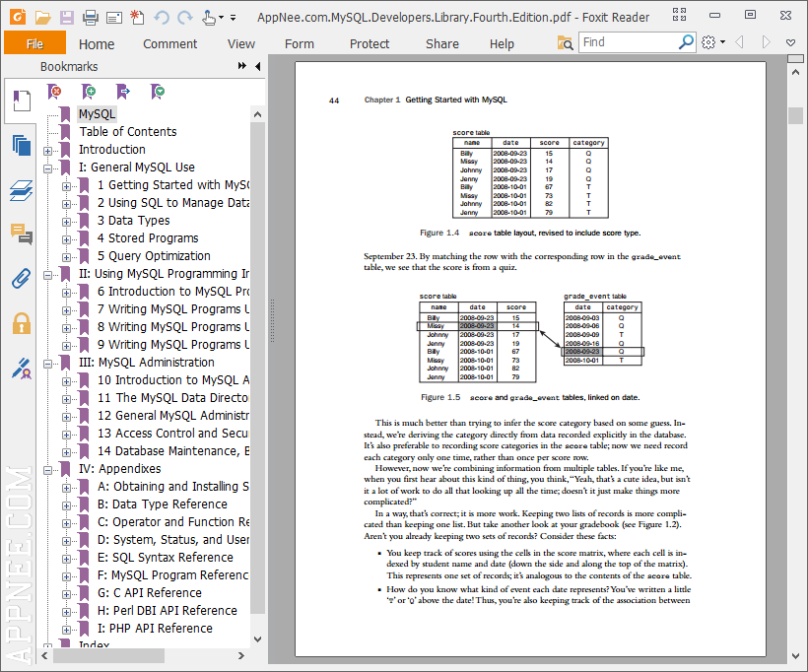
Task: Open the I: PHP API Reference bookmark
Action: tap(155, 629)
